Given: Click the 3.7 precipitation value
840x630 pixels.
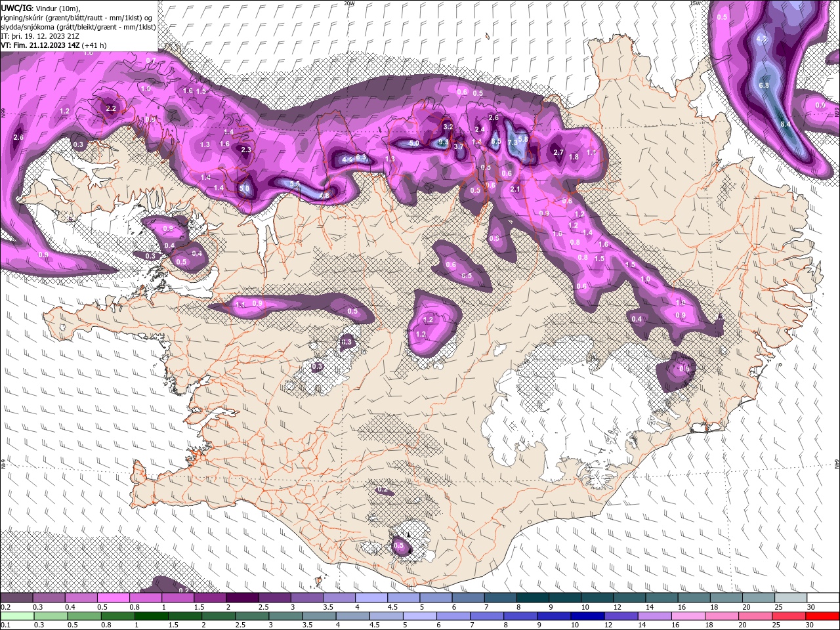Looking at the screenshot, I should tap(459, 146).
